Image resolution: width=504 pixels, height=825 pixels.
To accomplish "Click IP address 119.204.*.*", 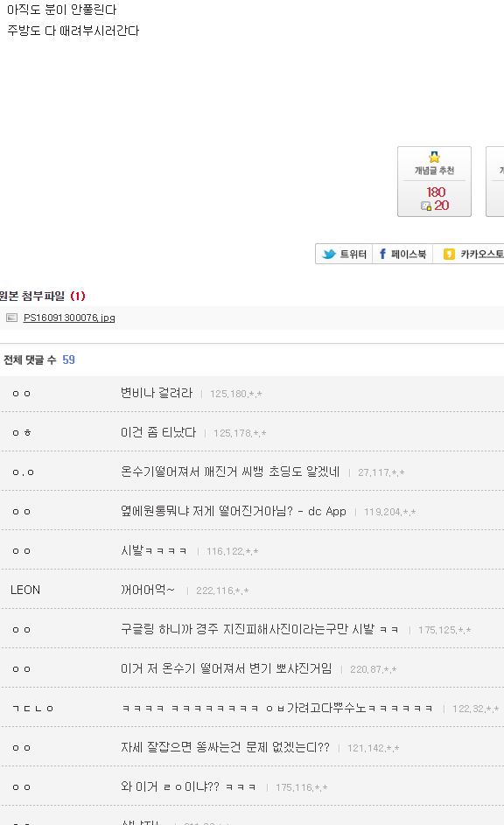I will click(x=390, y=512).
